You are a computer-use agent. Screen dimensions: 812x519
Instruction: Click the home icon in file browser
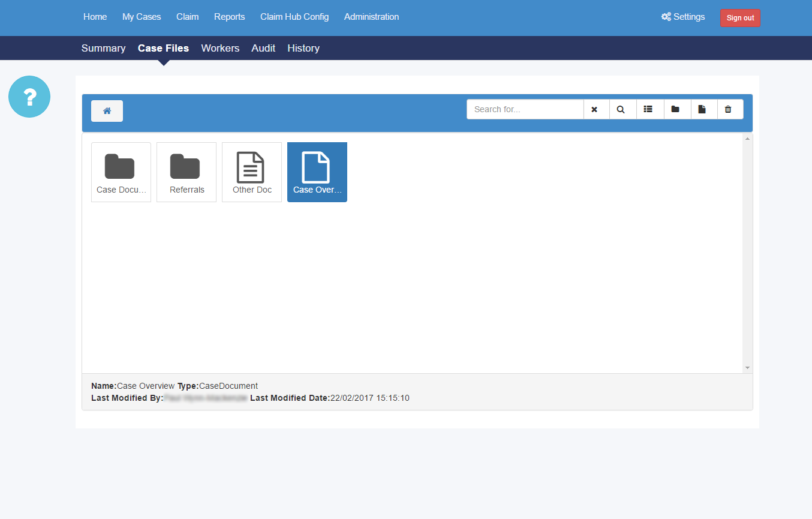[x=107, y=111]
